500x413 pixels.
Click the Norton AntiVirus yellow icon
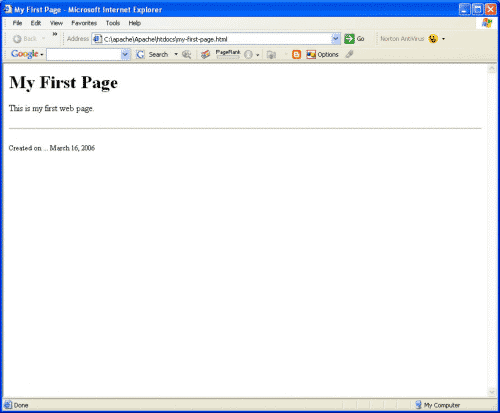pos(433,39)
